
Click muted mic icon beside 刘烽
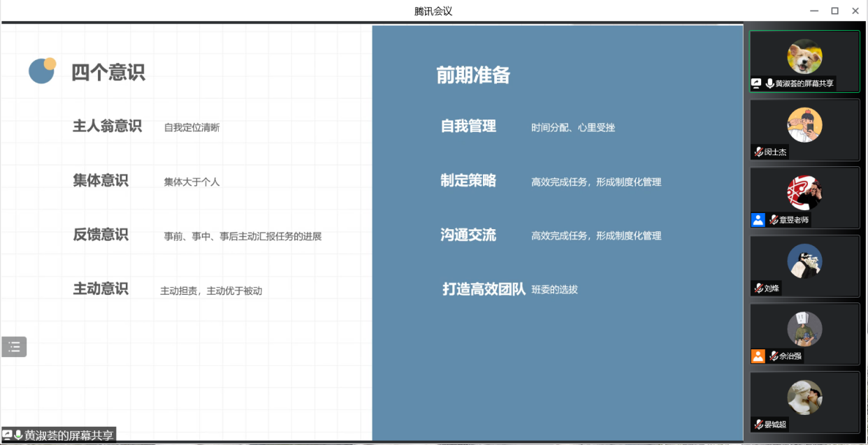(x=758, y=288)
